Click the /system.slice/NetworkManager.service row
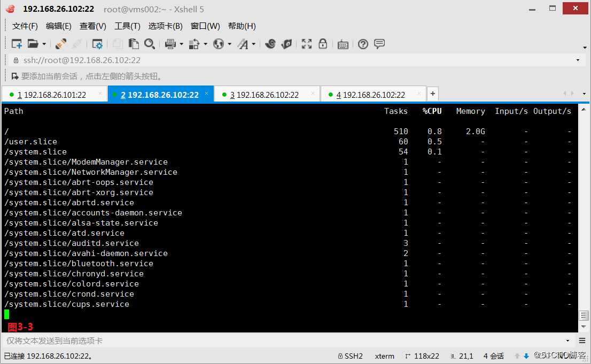Screen dimensions: 591x364 coord(290,172)
